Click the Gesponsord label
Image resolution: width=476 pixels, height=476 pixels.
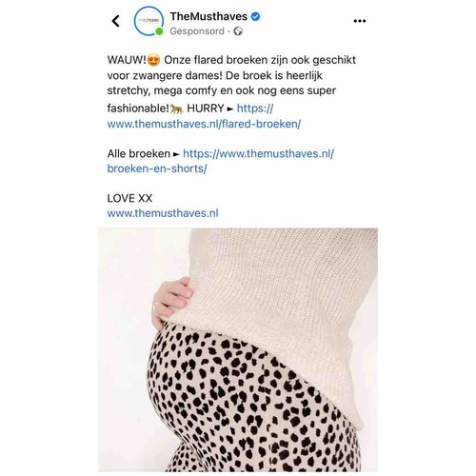(197, 31)
